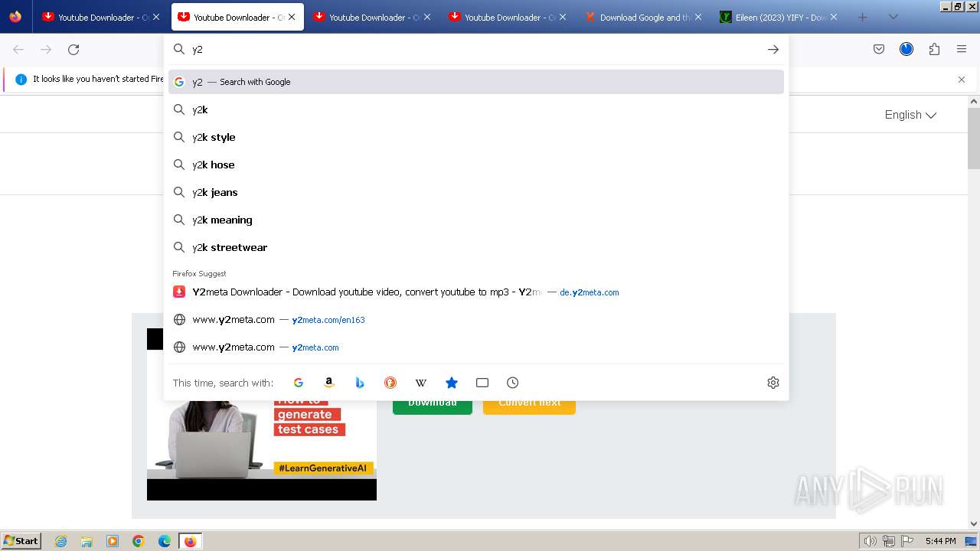Screen dimensions: 980x551
Task: Switch to the fourth Youtube Downloader tab
Action: pos(507,17)
